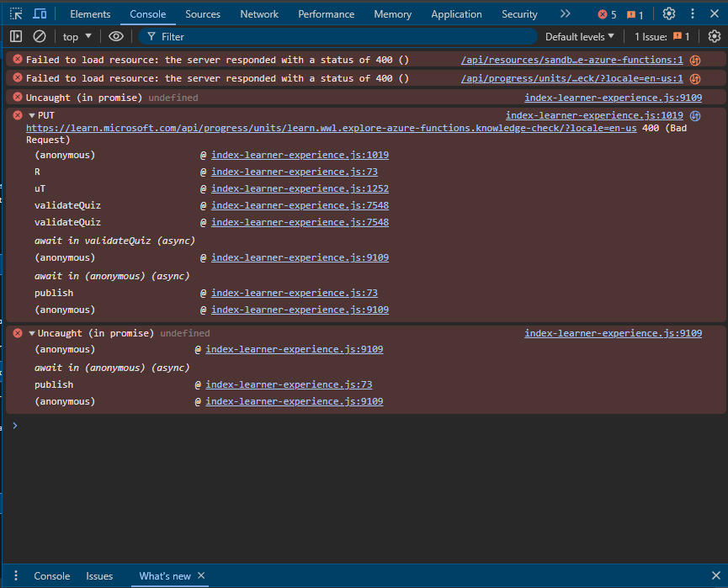
Task: Click network icon beside progress units error
Action: (695, 78)
